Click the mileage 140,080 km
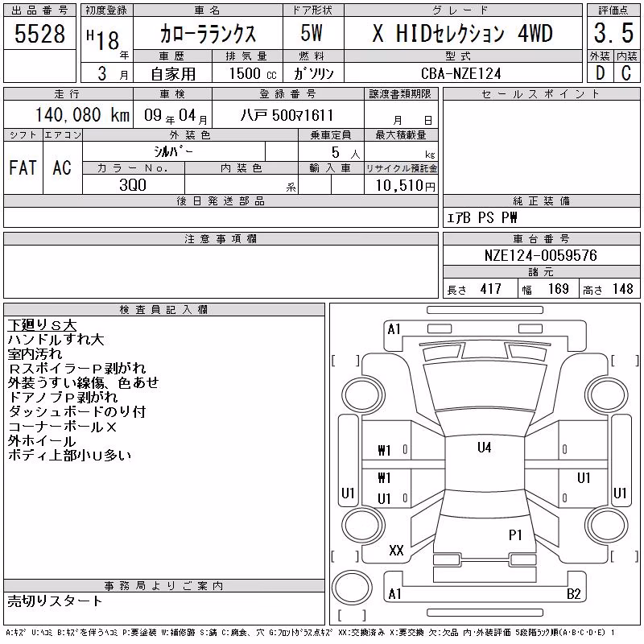Screen dimensions: 644x644 point(82,115)
